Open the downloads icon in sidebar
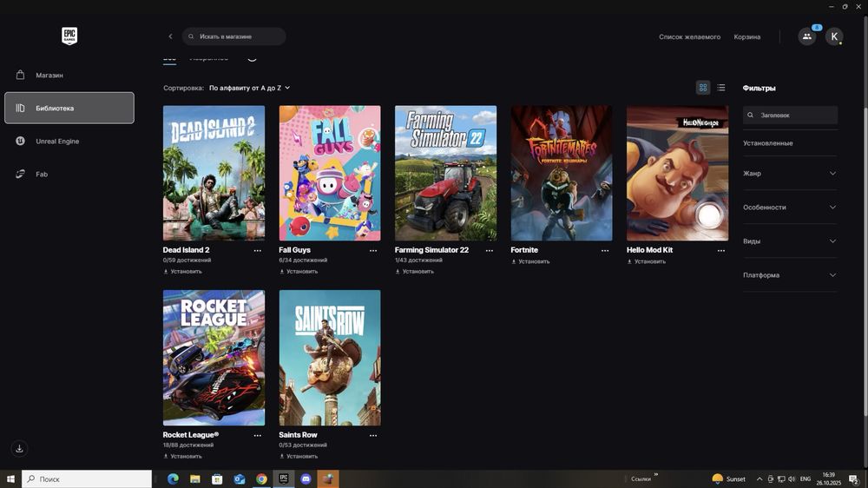This screenshot has width=868, height=488. coord(19,448)
